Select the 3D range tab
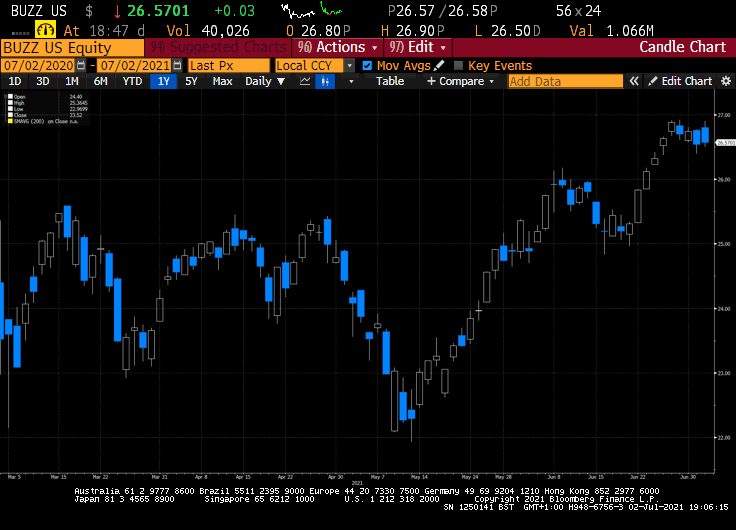The height and width of the screenshot is (530, 736). point(43,81)
